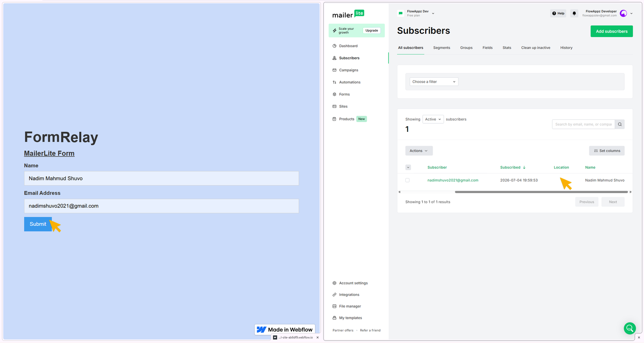
Task: Click the Subscriber column header
Action: 437,167
